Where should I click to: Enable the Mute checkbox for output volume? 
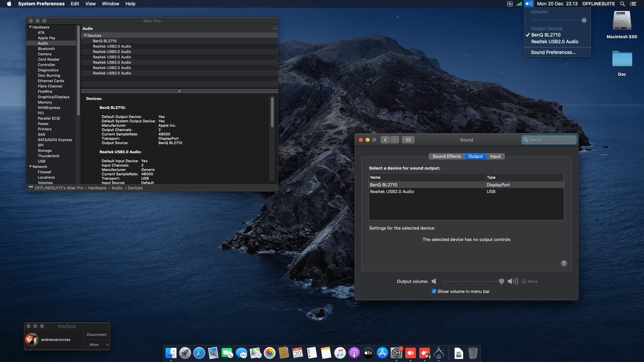(x=524, y=281)
